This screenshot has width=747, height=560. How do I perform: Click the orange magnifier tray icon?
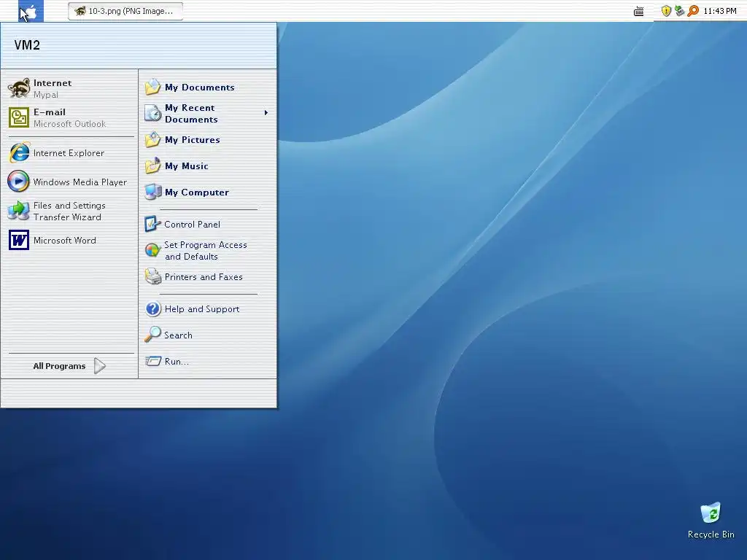[x=693, y=11]
